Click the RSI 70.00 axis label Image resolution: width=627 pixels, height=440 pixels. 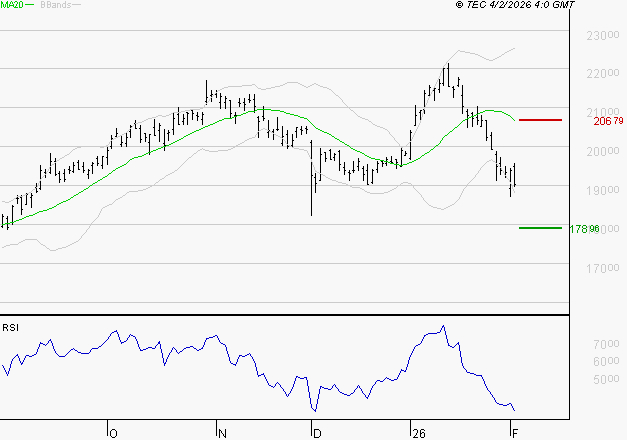point(606,344)
